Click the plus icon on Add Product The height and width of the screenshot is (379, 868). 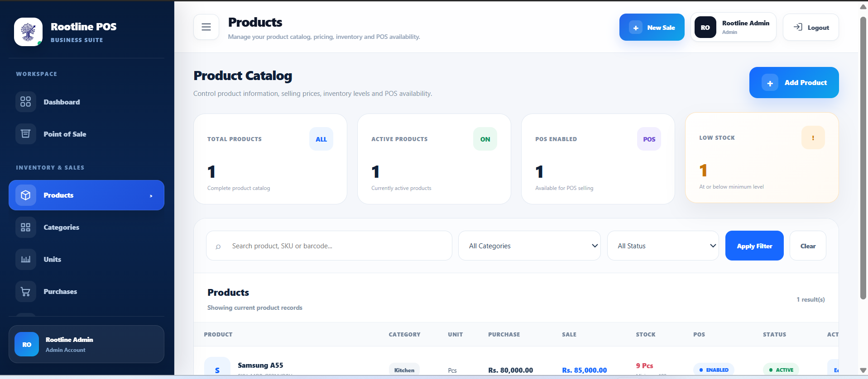coord(770,83)
